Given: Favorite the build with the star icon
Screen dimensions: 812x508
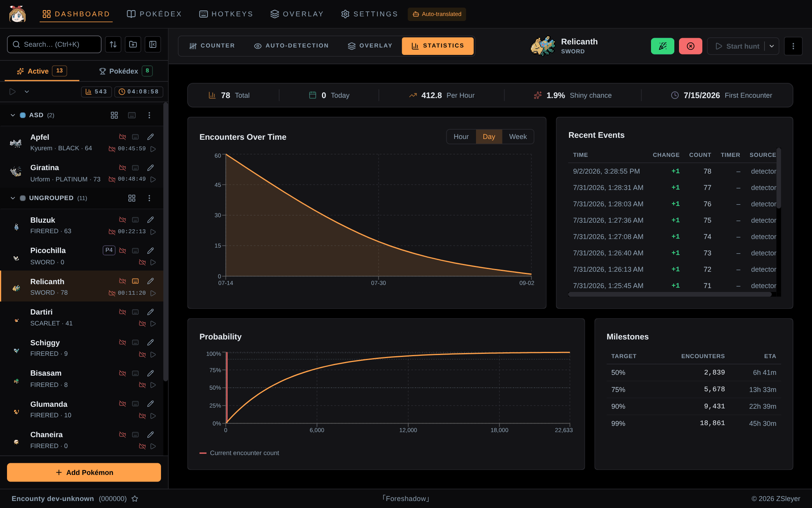Looking at the screenshot, I should click(x=135, y=499).
